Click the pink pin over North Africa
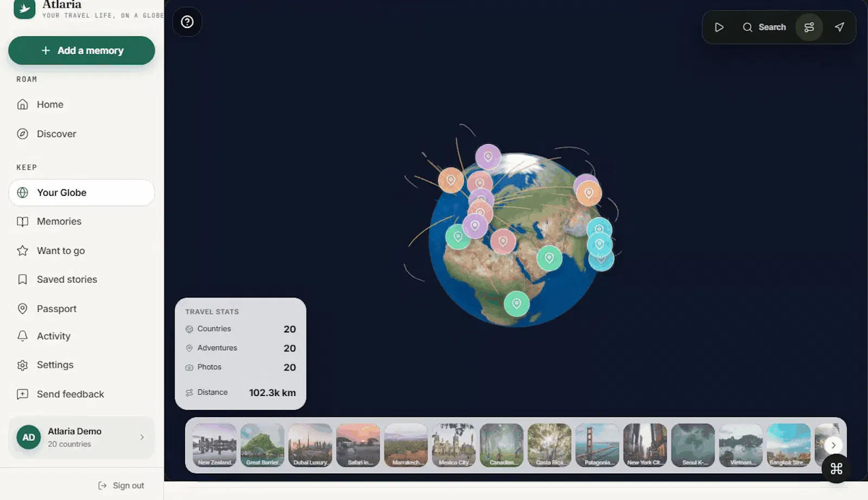The image size is (868, 500). pyautogui.click(x=503, y=241)
